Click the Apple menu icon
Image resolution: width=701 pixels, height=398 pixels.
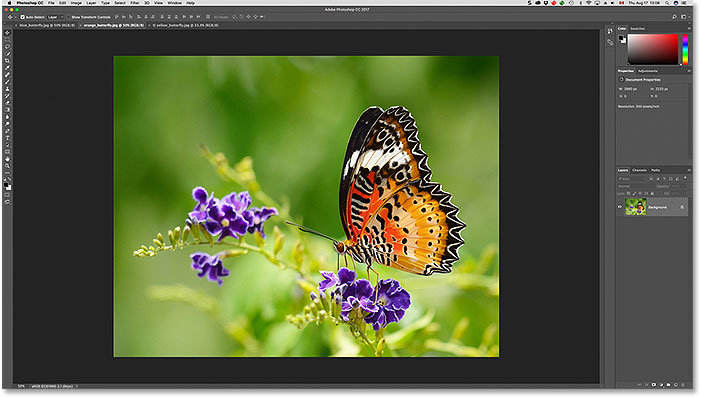[x=9, y=3]
